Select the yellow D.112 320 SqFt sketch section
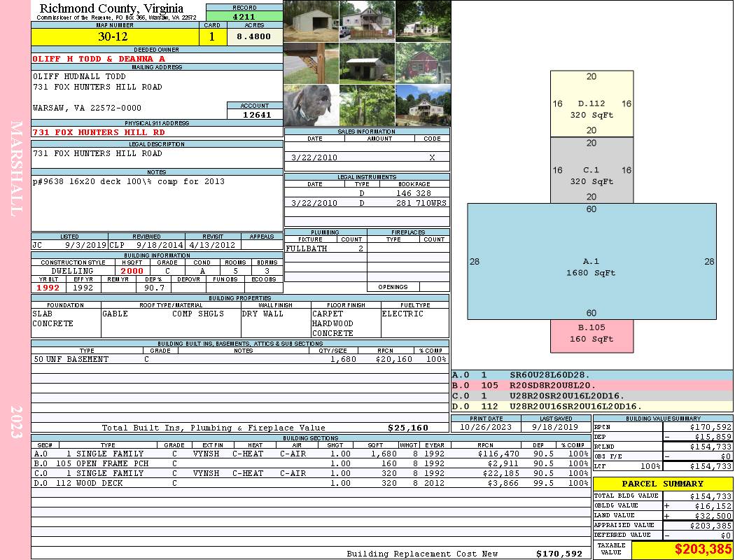 point(591,104)
